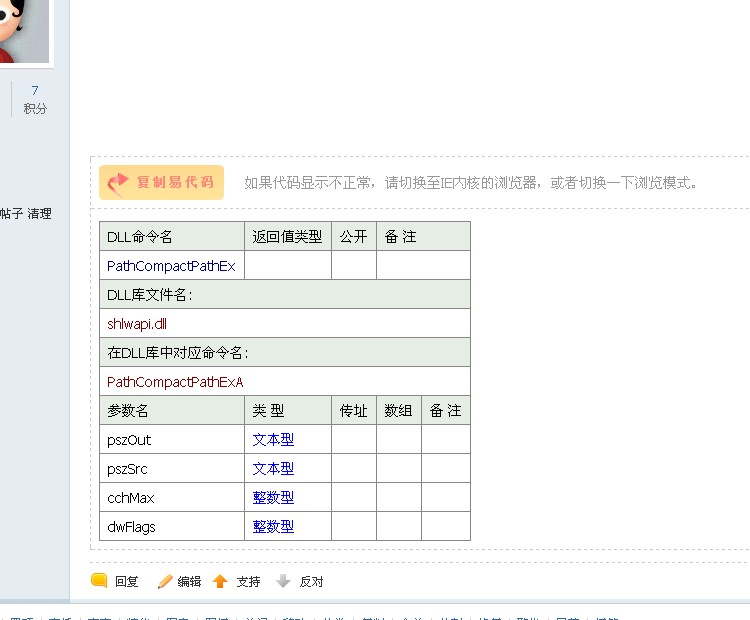Click the dwFlags parameter name
This screenshot has width=750, height=620.
(132, 527)
